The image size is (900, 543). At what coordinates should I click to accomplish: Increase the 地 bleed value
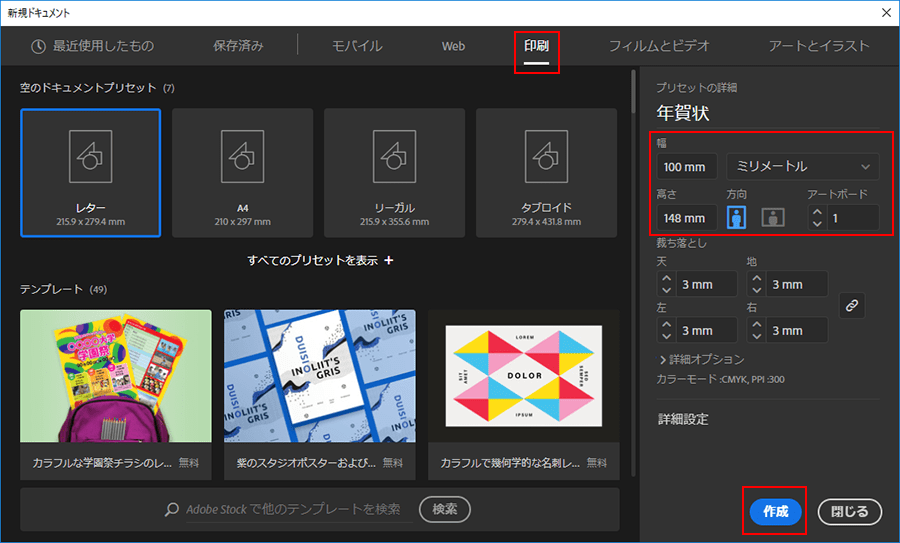757,278
